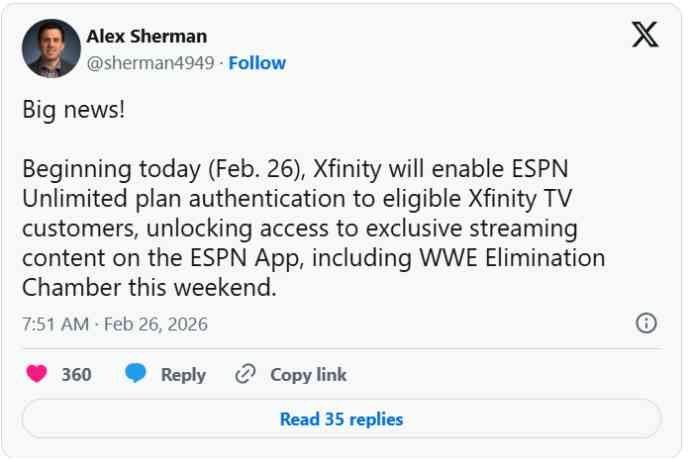Open the 7:51 AM timestamp link

coord(54,325)
